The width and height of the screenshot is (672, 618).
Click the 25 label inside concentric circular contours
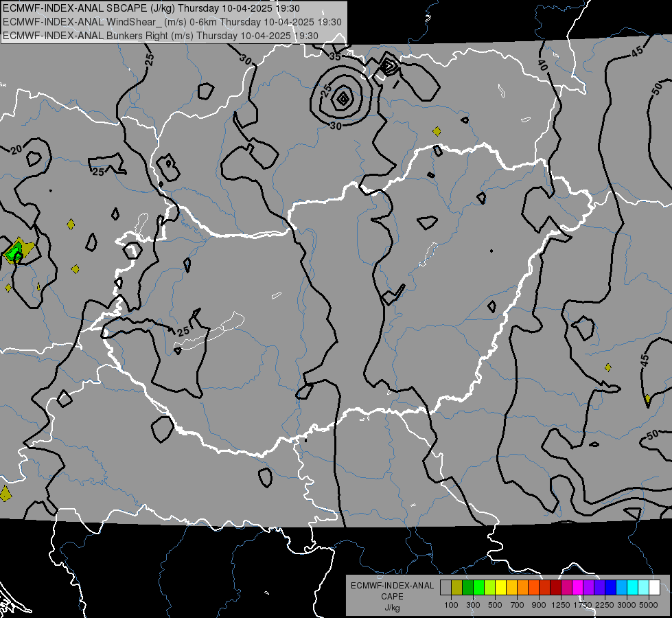click(x=327, y=91)
